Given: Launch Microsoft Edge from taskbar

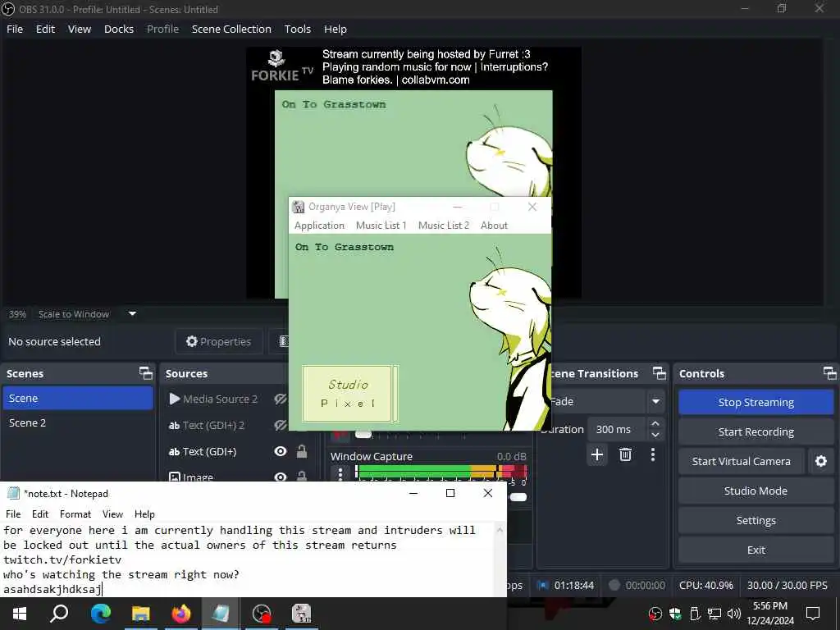Looking at the screenshot, I should [x=100, y=614].
